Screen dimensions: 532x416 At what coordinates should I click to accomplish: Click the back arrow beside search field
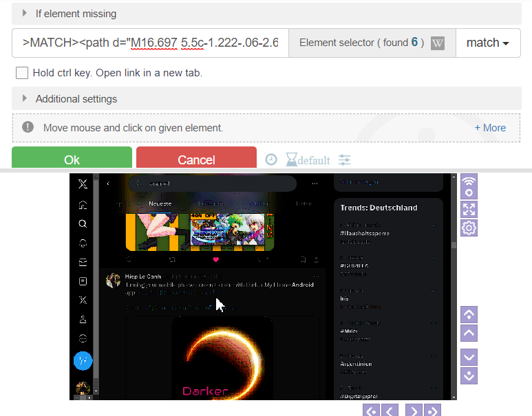click(108, 184)
